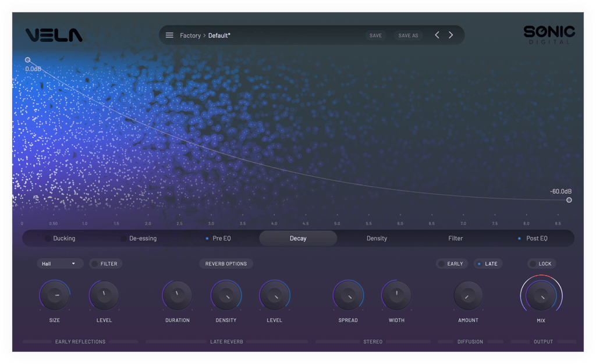Screen dimensions: 596x364
Task: Click the DIFFUSION section label
Action: (x=470, y=341)
